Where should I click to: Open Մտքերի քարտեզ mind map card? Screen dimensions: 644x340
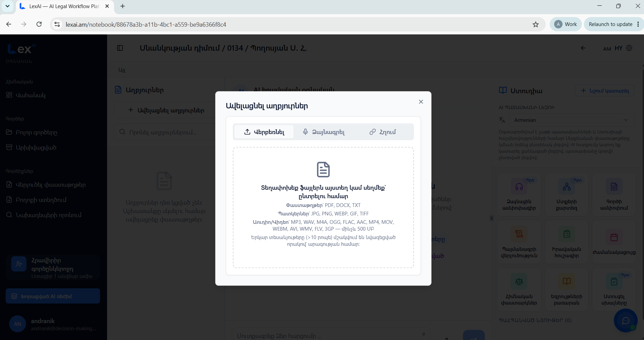(567, 194)
